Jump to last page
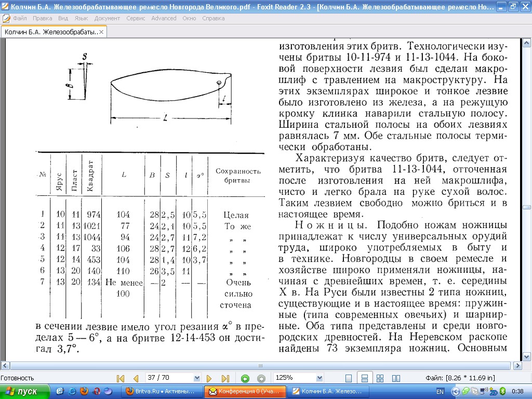 [225, 378]
